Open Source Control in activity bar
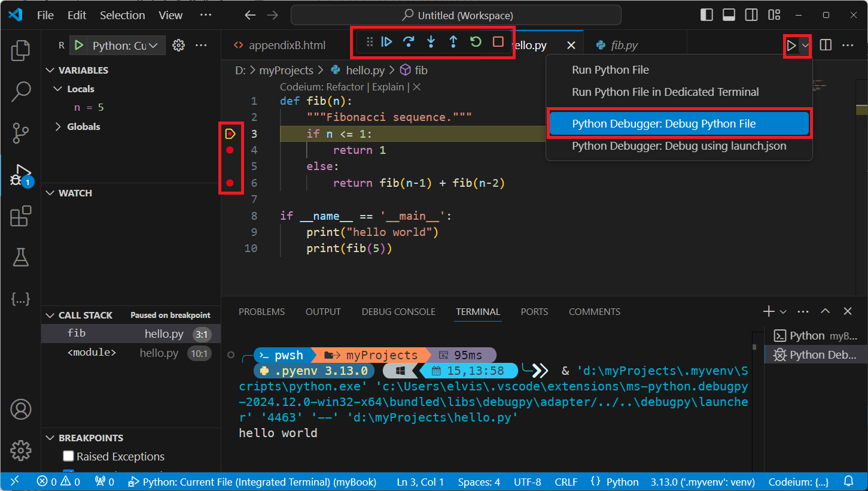The image size is (868, 491). [21, 132]
